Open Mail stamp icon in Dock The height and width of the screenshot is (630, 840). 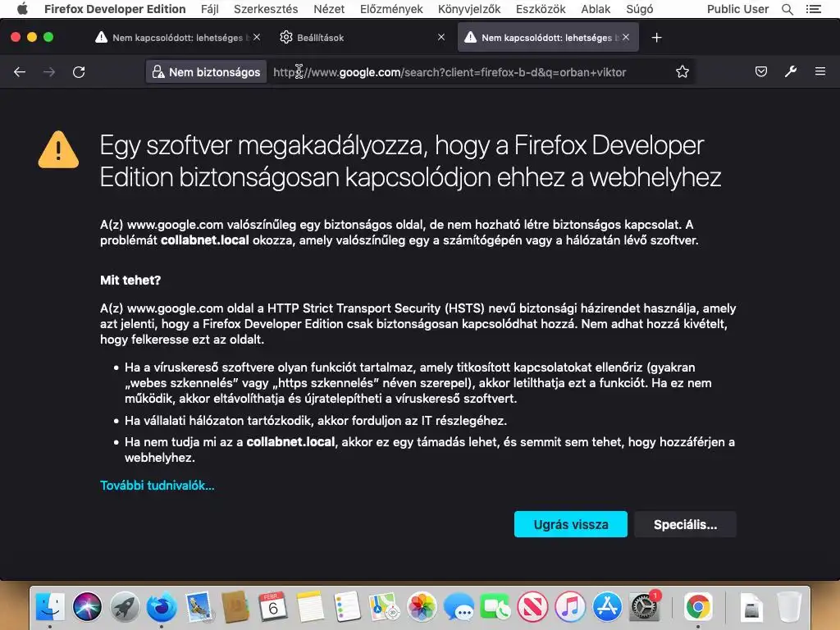click(x=199, y=607)
